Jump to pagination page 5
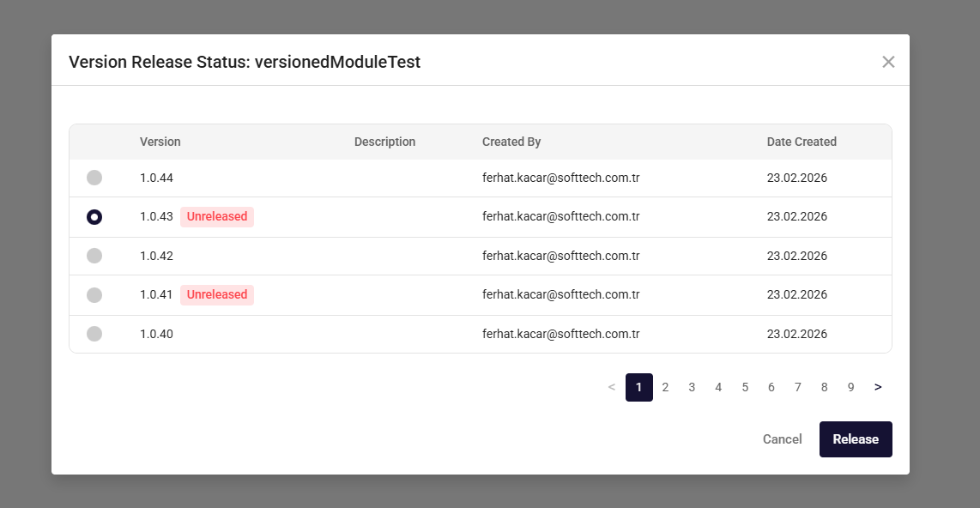980x508 pixels. click(745, 387)
